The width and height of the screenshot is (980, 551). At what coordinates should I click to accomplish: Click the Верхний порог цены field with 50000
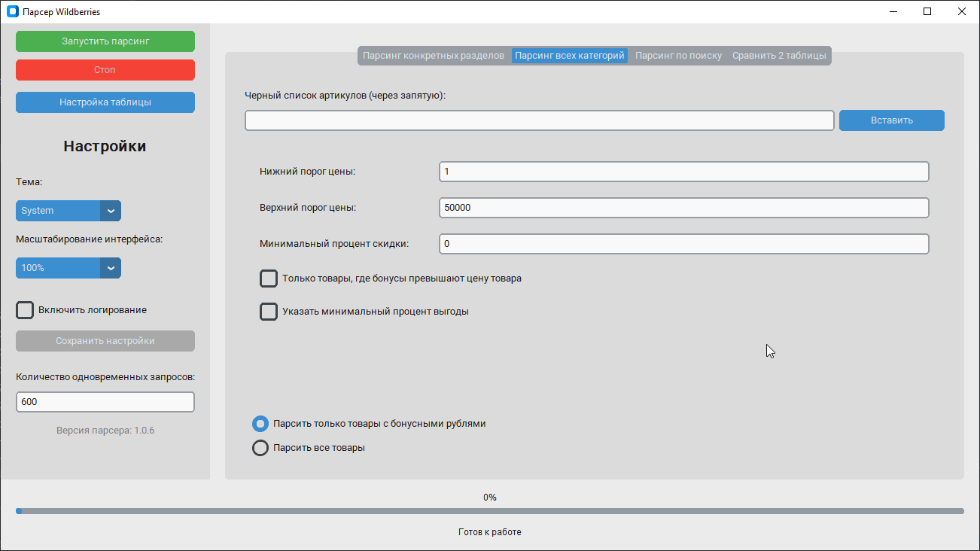pyautogui.click(x=684, y=208)
